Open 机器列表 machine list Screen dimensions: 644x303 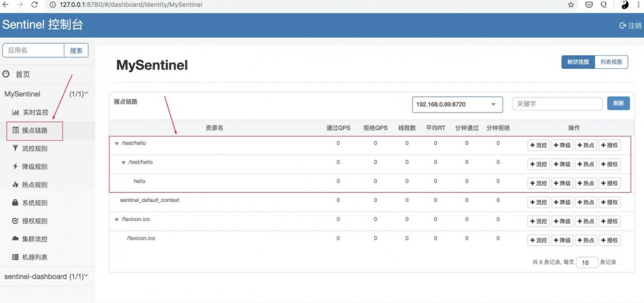pos(35,257)
